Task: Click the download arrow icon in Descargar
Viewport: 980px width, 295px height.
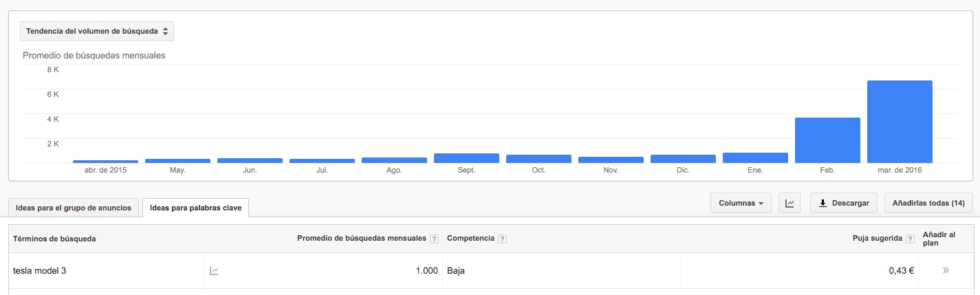Action: 823,204
